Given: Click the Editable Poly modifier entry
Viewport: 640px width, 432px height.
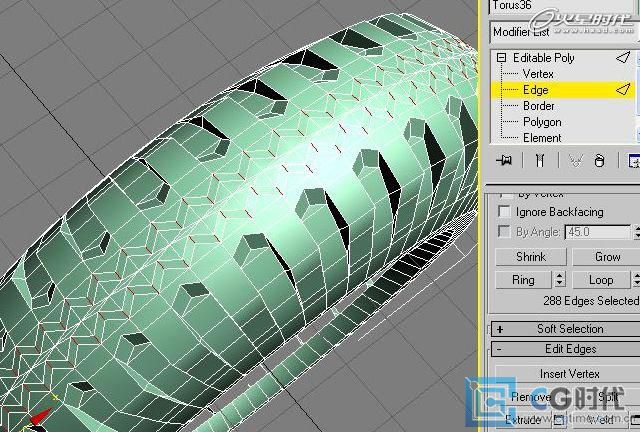Looking at the screenshot, I should tap(544, 58).
